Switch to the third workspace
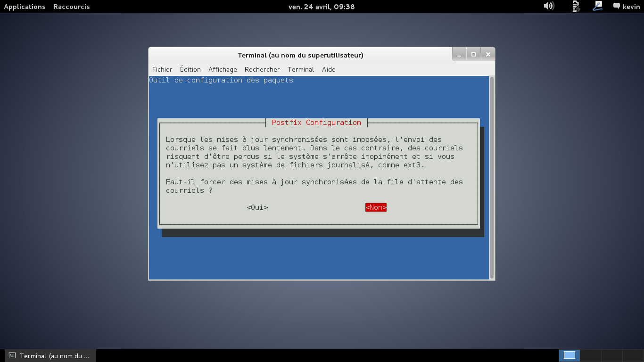The image size is (644, 362). click(x=612, y=355)
